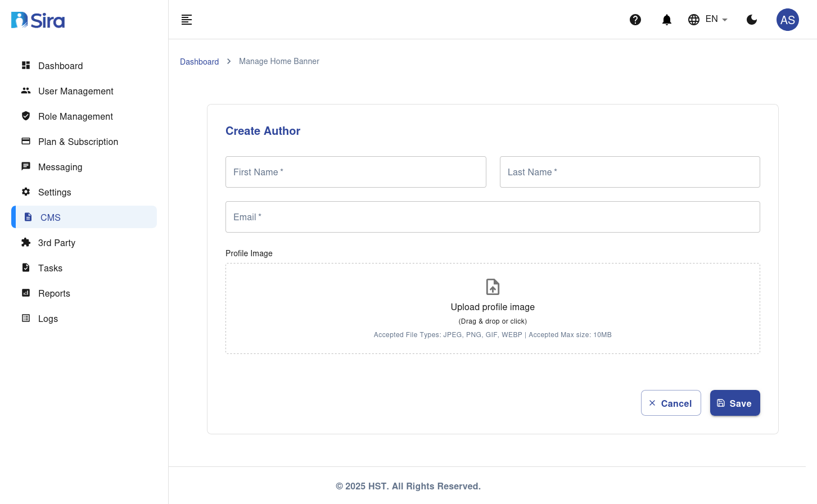Open Dashboard from the sidebar

[x=60, y=66]
